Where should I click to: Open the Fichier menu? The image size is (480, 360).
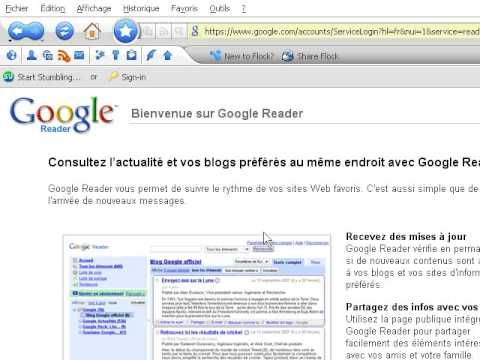click(17, 8)
